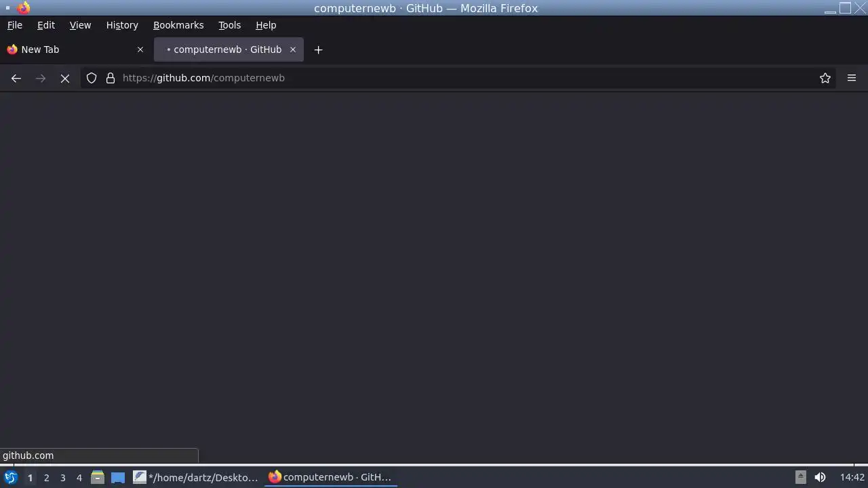This screenshot has width=868, height=488.
Task: Switch to workspace 4
Action: click(x=79, y=477)
